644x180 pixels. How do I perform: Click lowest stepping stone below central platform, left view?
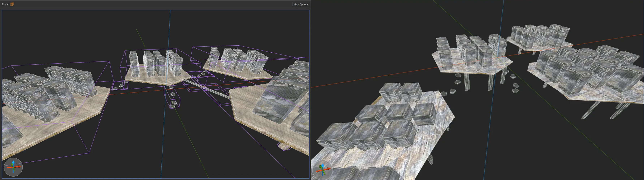point(172,106)
